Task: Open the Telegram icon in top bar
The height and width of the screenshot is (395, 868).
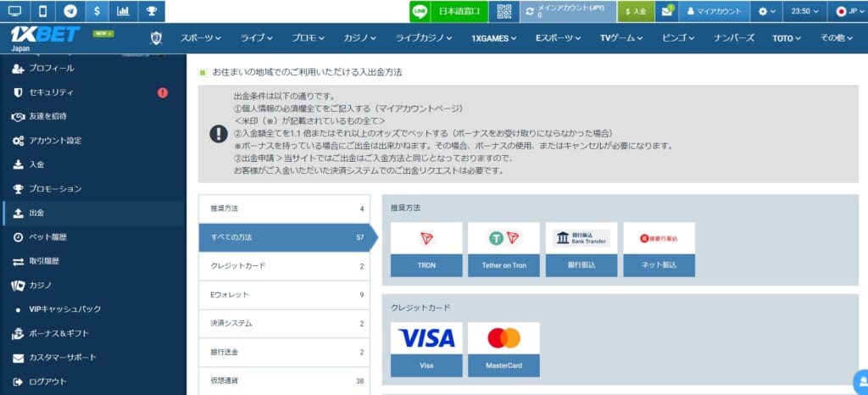Action: pos(70,11)
